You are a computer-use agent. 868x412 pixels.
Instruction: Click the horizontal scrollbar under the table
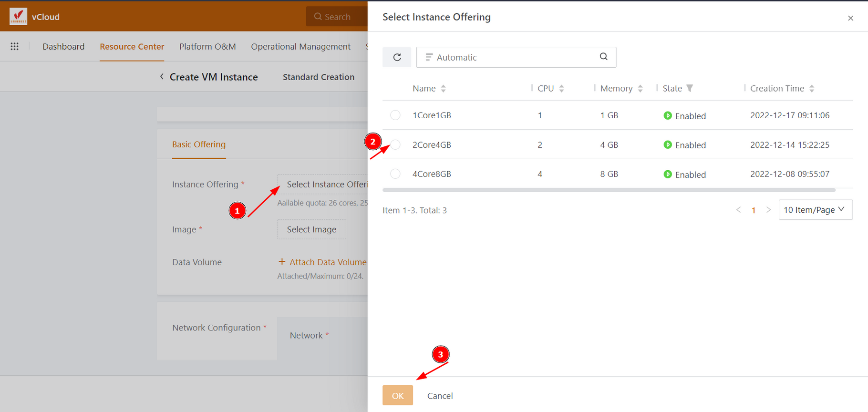point(609,190)
